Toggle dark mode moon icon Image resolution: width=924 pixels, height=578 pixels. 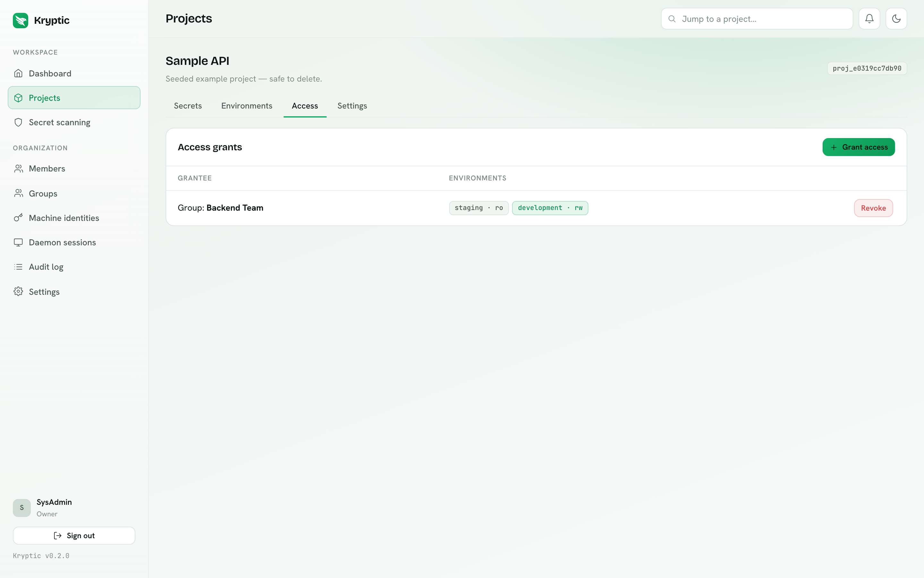click(x=896, y=19)
